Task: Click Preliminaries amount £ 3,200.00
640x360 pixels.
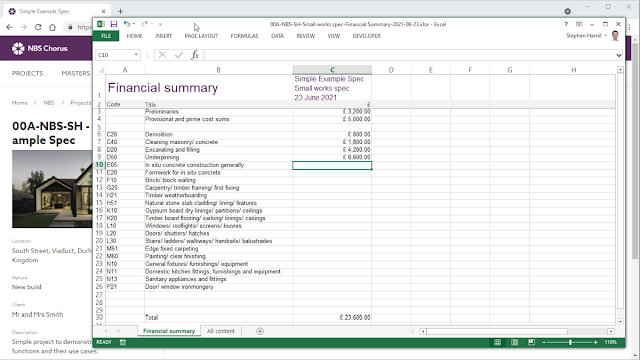Action: point(332,111)
